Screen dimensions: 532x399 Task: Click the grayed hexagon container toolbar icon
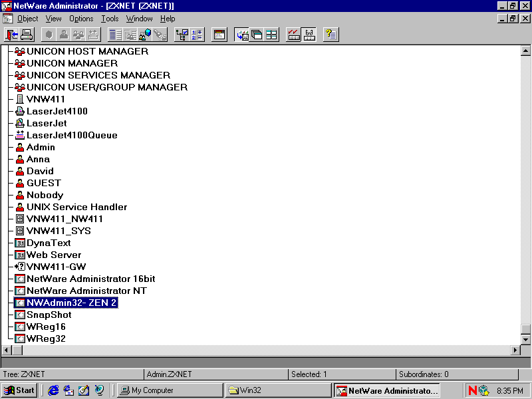(x=49, y=35)
